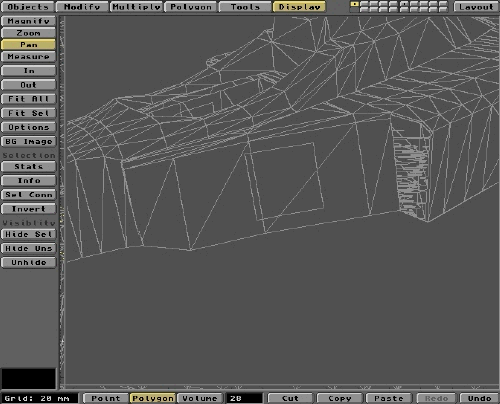Click Fit Sel
The width and height of the screenshot is (500, 404).
click(29, 113)
